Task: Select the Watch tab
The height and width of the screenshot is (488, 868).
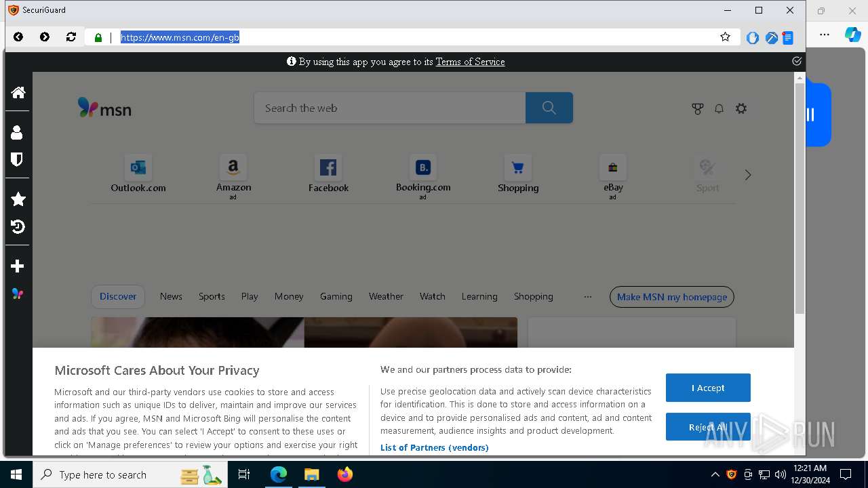Action: point(433,297)
